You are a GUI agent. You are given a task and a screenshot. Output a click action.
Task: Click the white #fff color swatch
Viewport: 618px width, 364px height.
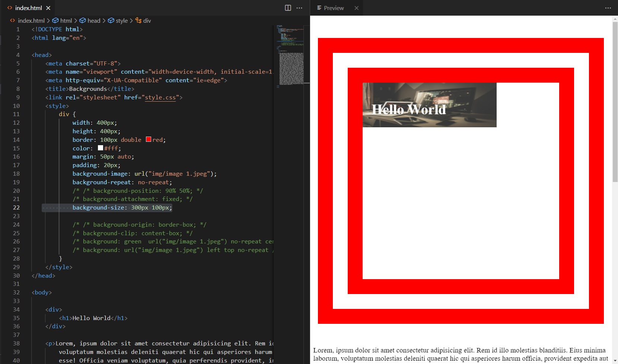pos(101,148)
